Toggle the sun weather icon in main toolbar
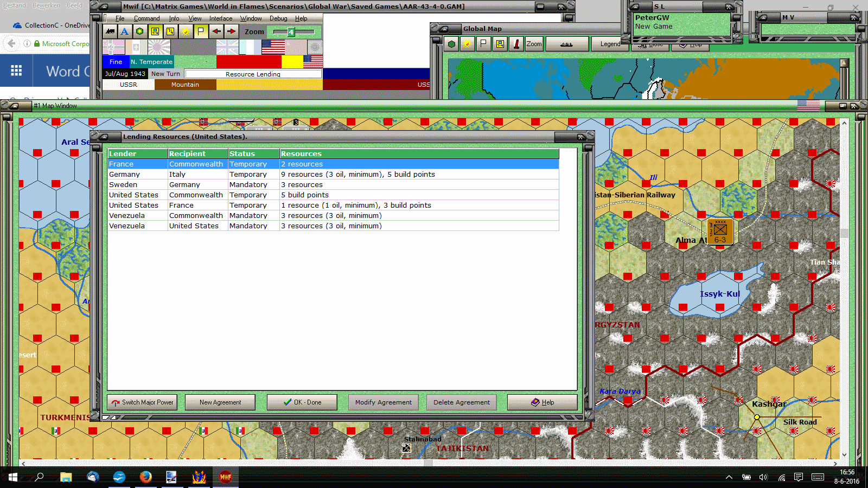This screenshot has height=488, width=868. pos(186,31)
